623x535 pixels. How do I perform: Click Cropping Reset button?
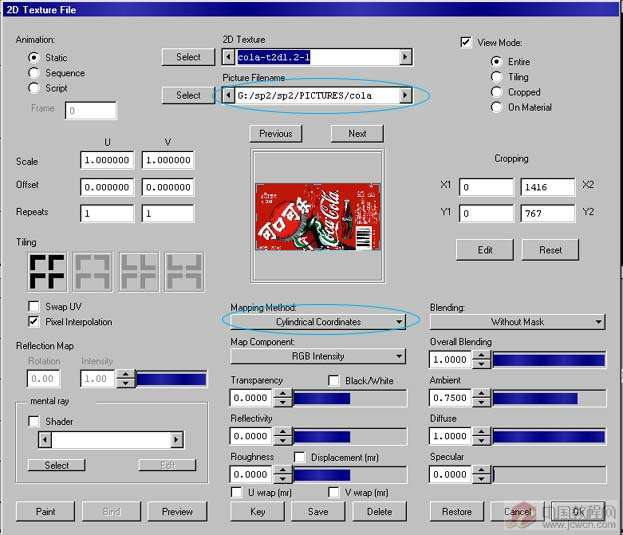tap(550, 250)
